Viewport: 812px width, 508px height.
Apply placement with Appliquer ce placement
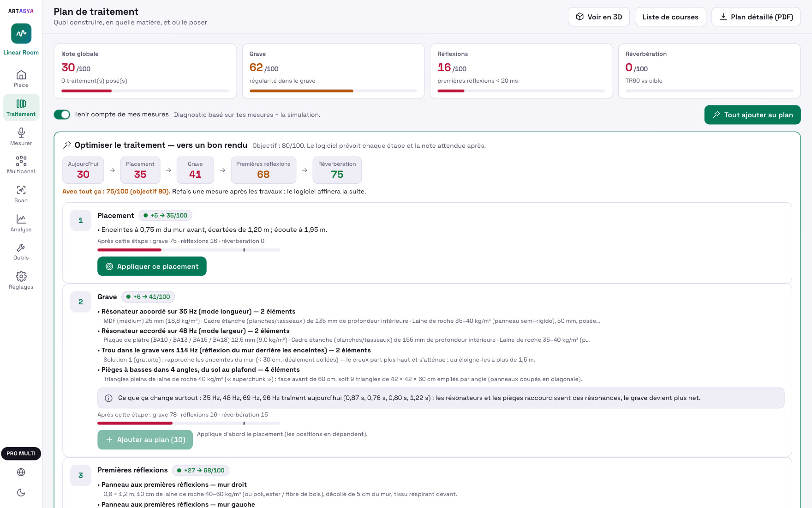[x=152, y=266]
